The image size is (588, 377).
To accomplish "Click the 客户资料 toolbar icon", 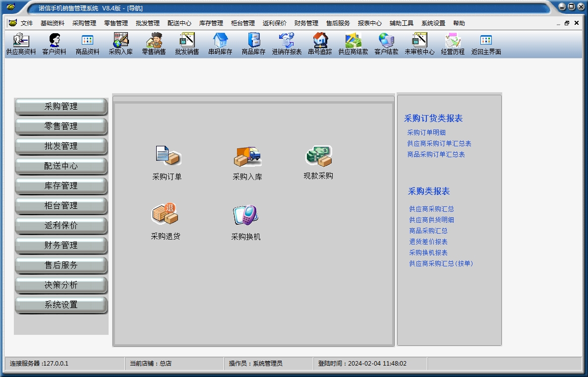I will coord(54,44).
